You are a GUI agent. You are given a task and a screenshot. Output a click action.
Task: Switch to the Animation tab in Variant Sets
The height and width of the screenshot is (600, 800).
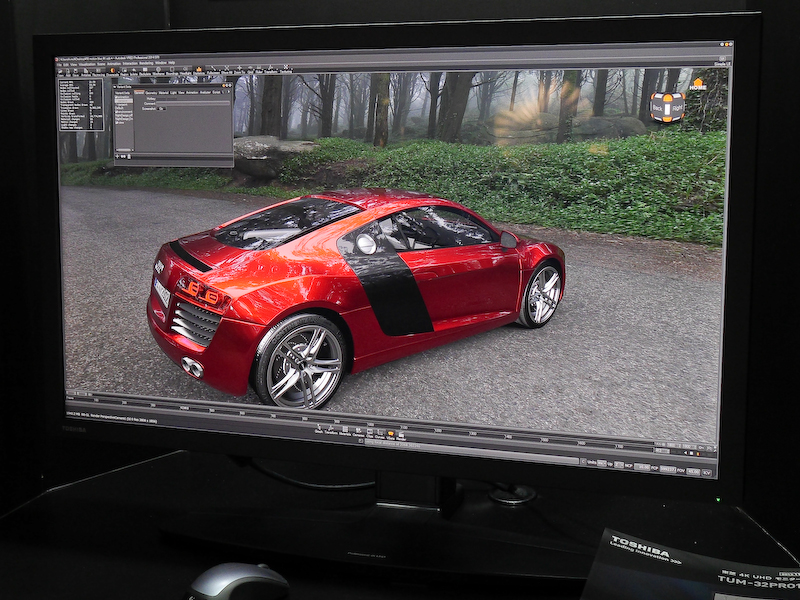coord(192,93)
